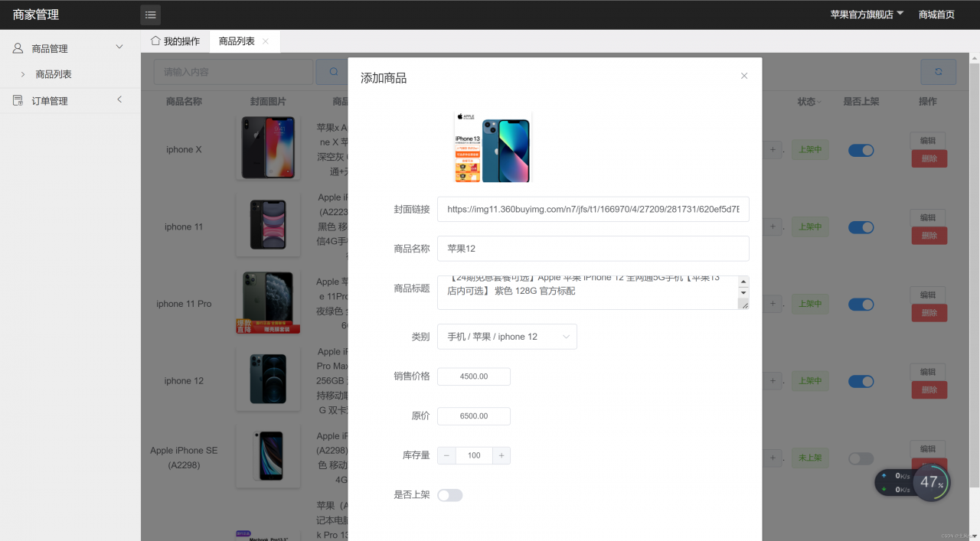Click 编辑 button for iphone 11
This screenshot has width=980, height=541.
coord(928,217)
